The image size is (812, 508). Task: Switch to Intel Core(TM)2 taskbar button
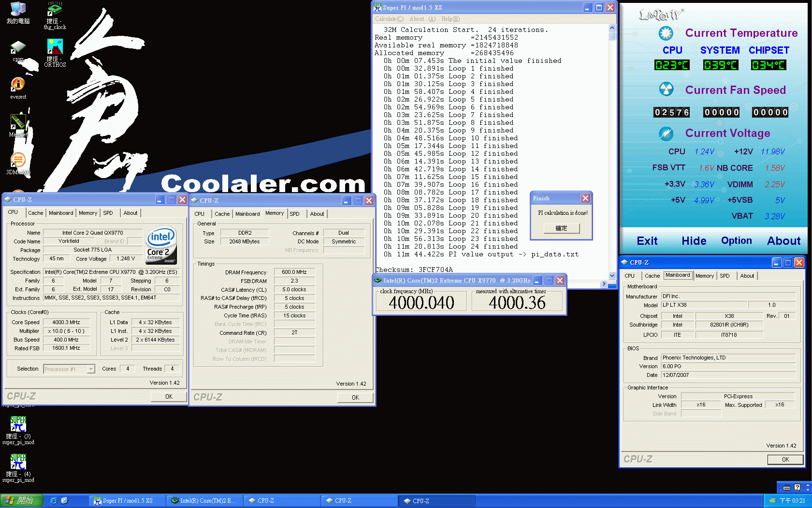pyautogui.click(x=205, y=501)
